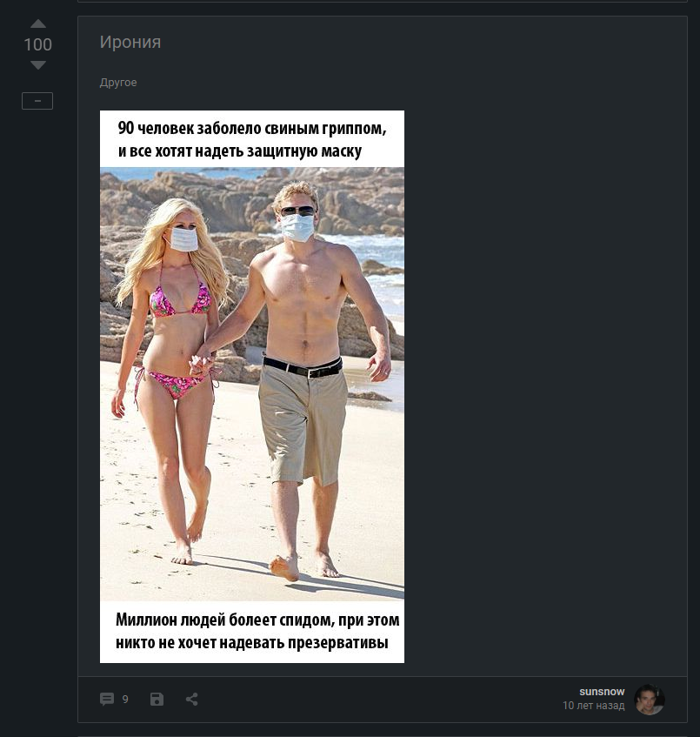This screenshot has width=700, height=737.
Task: Click the post rating number 100
Action: click(38, 44)
